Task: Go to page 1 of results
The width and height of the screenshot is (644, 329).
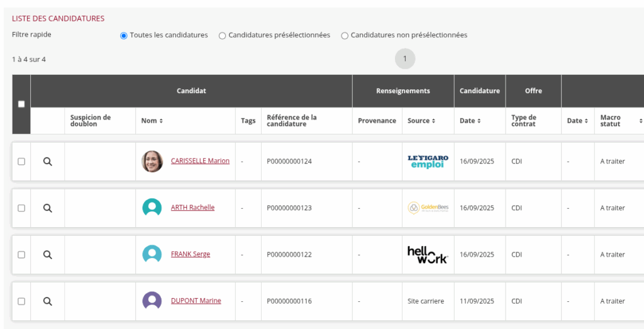Action: (x=405, y=59)
